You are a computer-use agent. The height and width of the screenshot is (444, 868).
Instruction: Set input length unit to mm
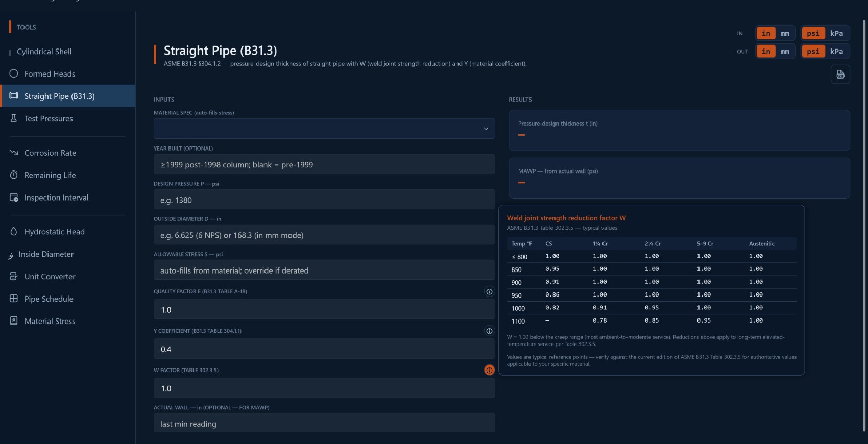[x=785, y=33]
